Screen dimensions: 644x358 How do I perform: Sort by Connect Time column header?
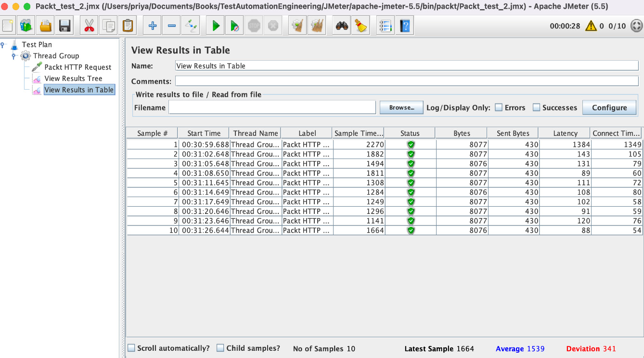(617, 133)
